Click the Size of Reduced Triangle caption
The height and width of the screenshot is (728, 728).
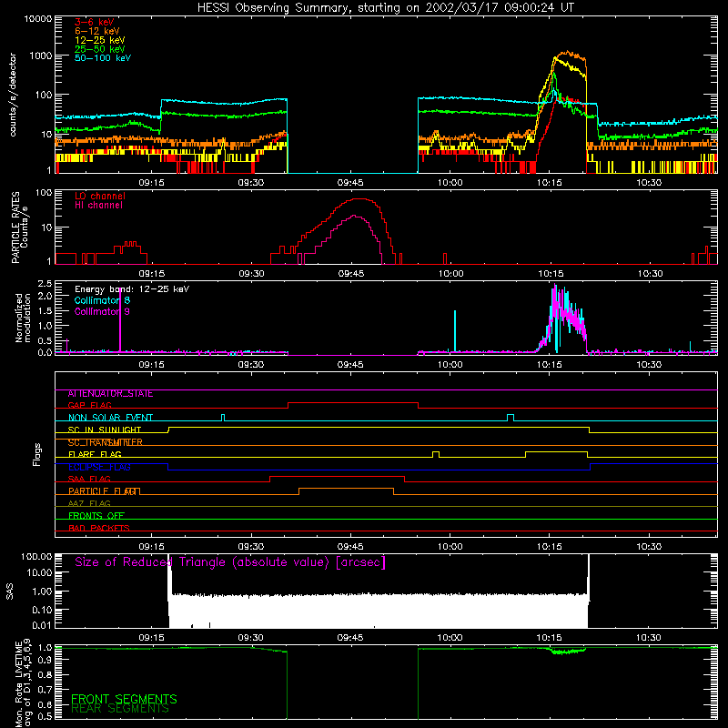(230, 562)
